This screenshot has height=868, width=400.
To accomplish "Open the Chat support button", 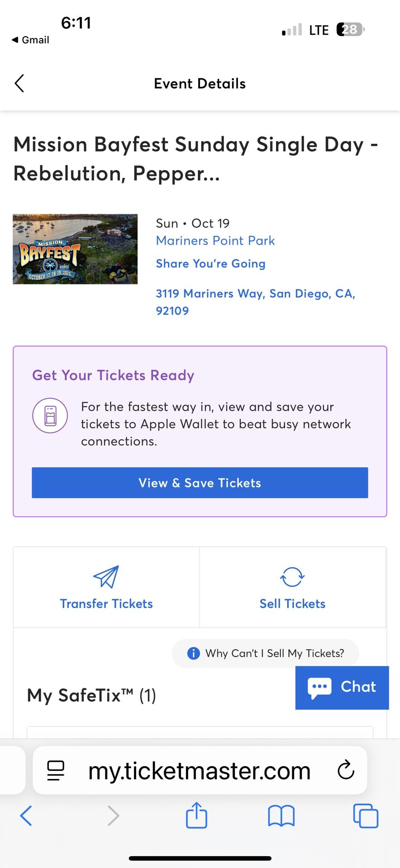I will click(x=342, y=687).
